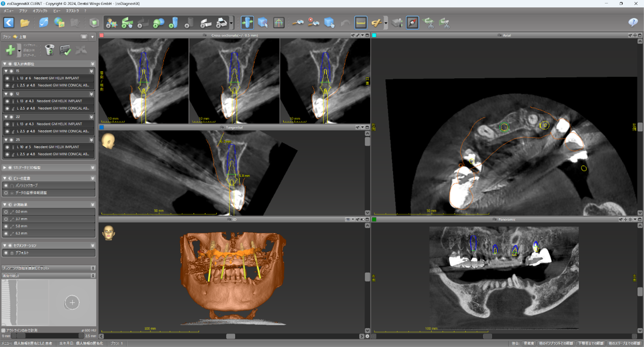Click the trash can delete icon
Viewport: 644px width, 347px height.
[x=50, y=50]
